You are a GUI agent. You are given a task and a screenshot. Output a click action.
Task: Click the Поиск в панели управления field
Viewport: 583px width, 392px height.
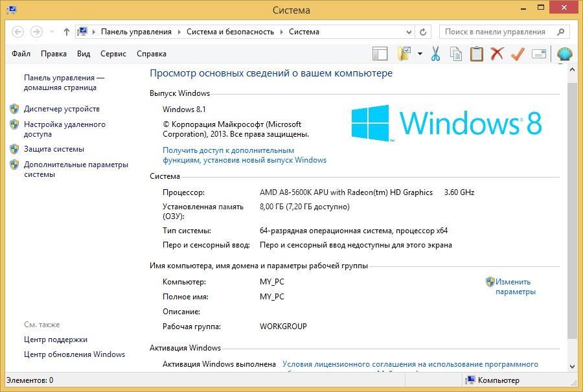click(504, 32)
